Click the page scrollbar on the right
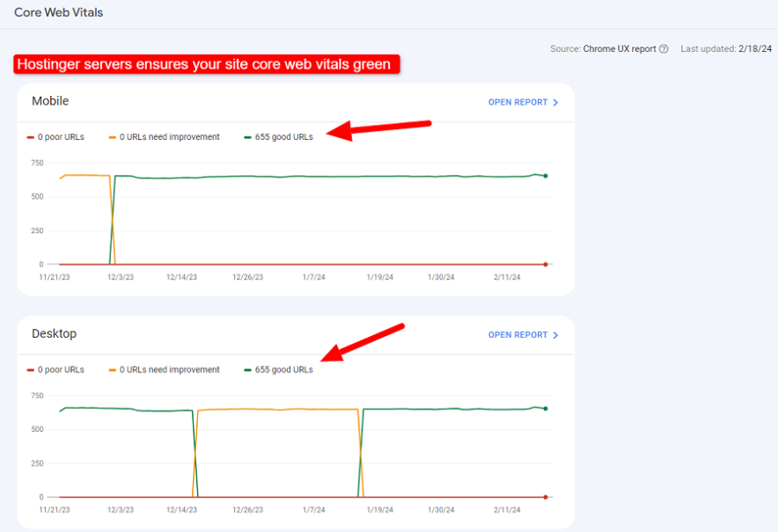Viewport: 778px width, 532px height. coord(774,264)
